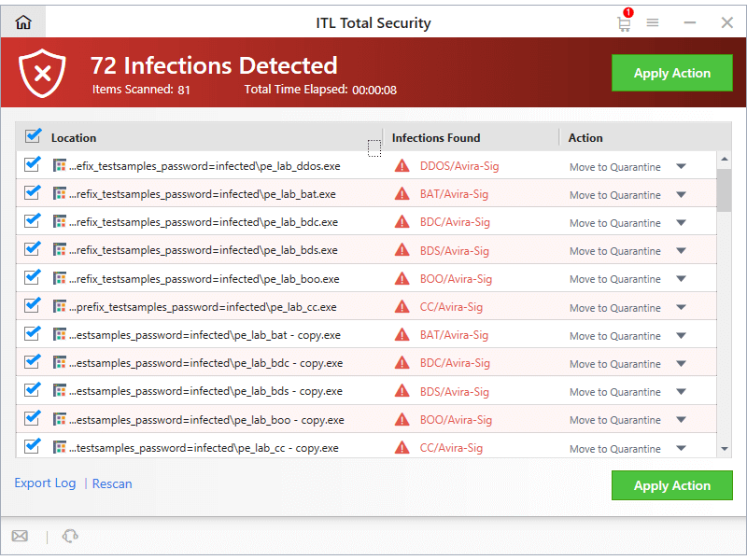Click the Rescan link
Screen dimensions: 747x560
point(112,483)
